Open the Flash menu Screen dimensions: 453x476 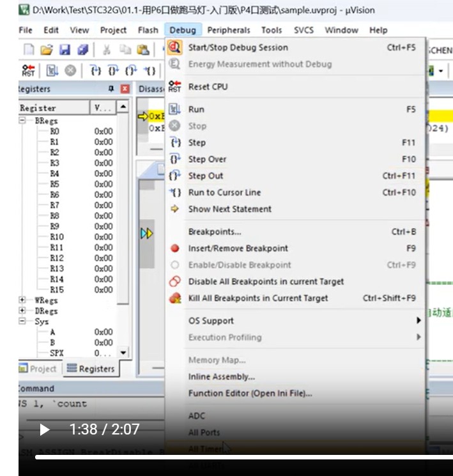[x=148, y=30]
